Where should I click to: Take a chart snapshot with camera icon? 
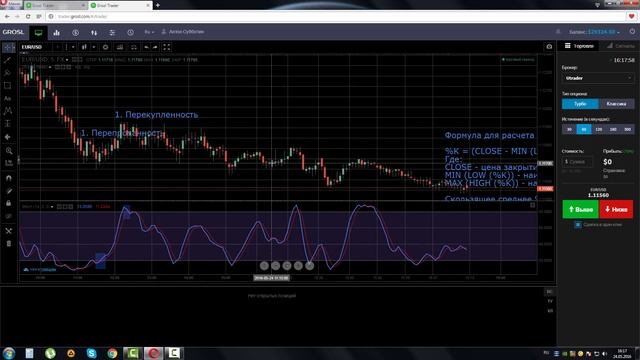click(549, 47)
